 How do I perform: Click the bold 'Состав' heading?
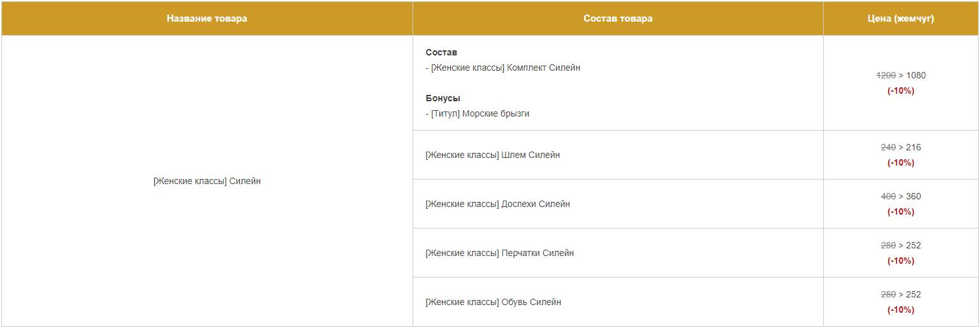[441, 52]
